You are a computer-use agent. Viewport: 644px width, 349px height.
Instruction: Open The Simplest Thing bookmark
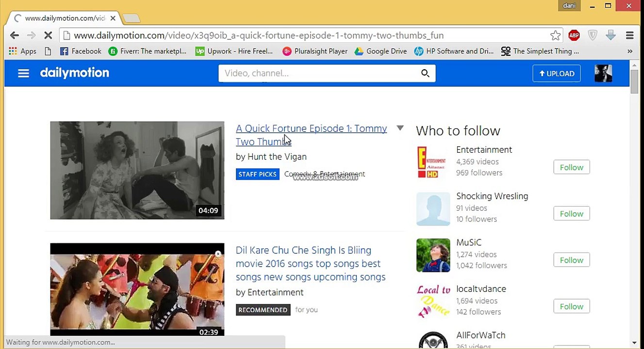point(540,51)
